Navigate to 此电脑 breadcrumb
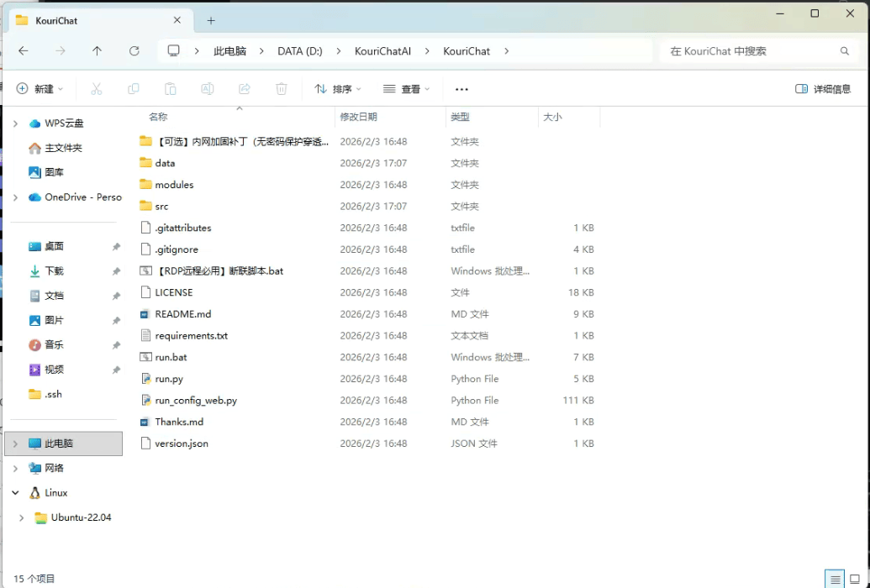Image resolution: width=870 pixels, height=588 pixels. (x=229, y=51)
